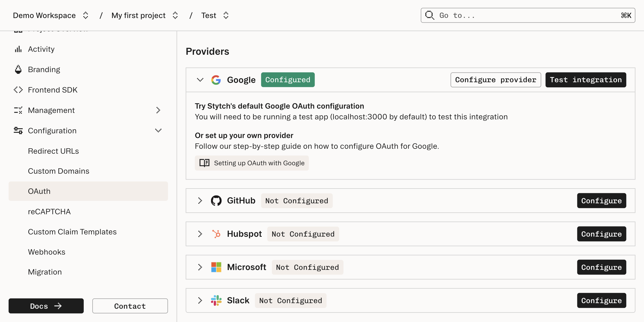
Task: Open the My first project switcher
Action: (175, 15)
